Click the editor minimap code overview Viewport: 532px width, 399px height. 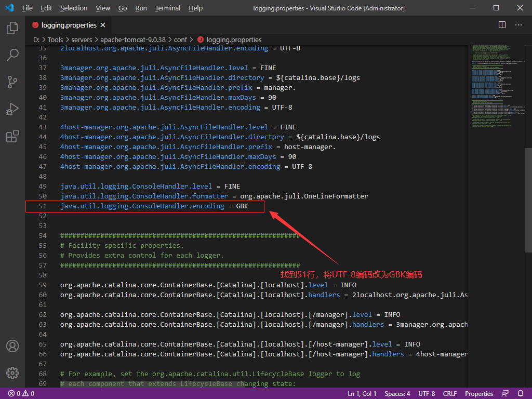[497, 86]
